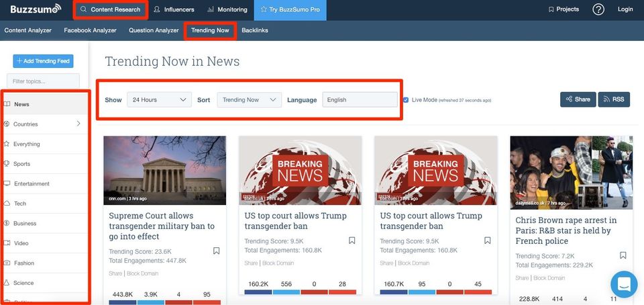Select the Trending Now tab
Viewport: 644px width, 305px height.
pos(210,30)
